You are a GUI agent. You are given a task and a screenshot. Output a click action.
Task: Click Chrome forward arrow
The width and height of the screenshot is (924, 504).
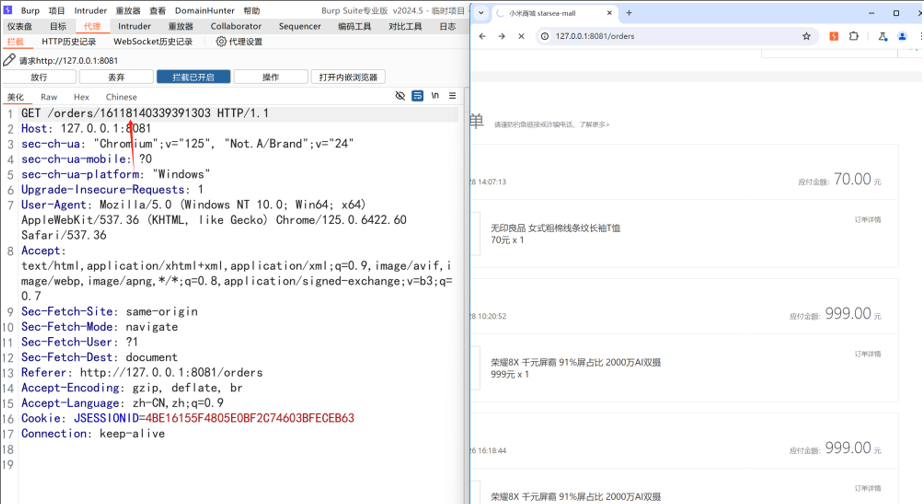(501, 36)
